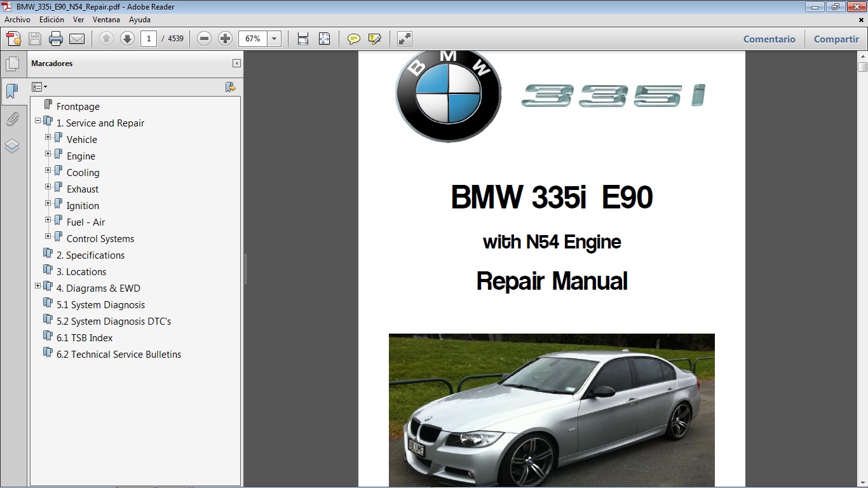This screenshot has width=868, height=488.
Task: Open the Archivo menu
Action: pyautogui.click(x=17, y=20)
